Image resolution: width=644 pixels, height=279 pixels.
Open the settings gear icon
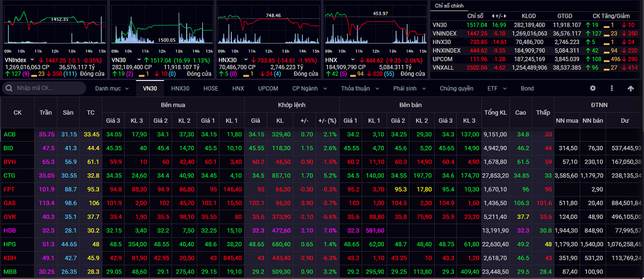coord(593,89)
